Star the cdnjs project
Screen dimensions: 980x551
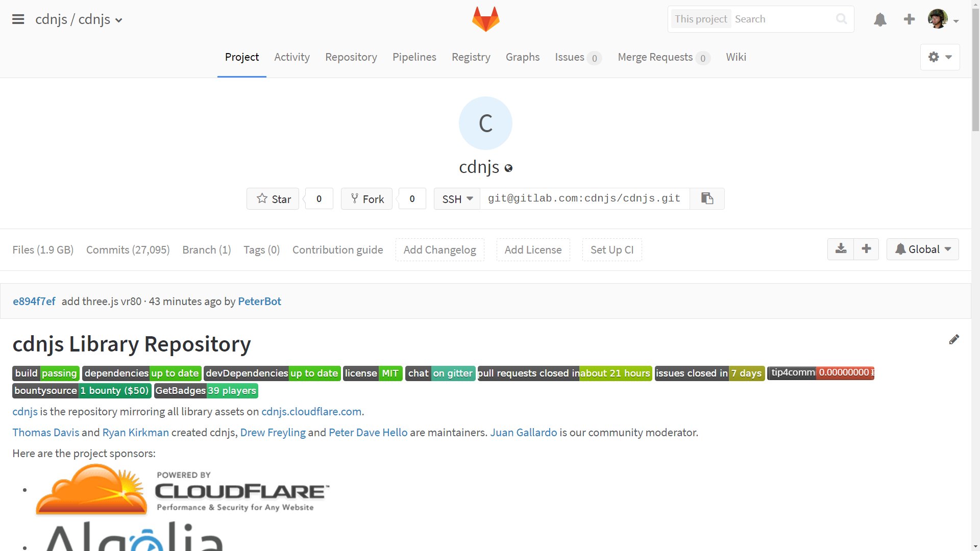coord(273,198)
